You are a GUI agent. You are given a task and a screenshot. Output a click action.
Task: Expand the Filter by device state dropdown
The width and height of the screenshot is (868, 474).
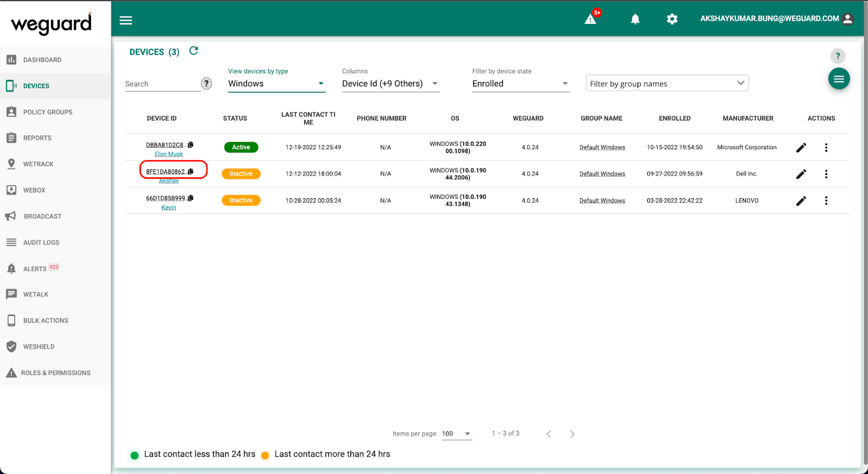[x=521, y=84]
